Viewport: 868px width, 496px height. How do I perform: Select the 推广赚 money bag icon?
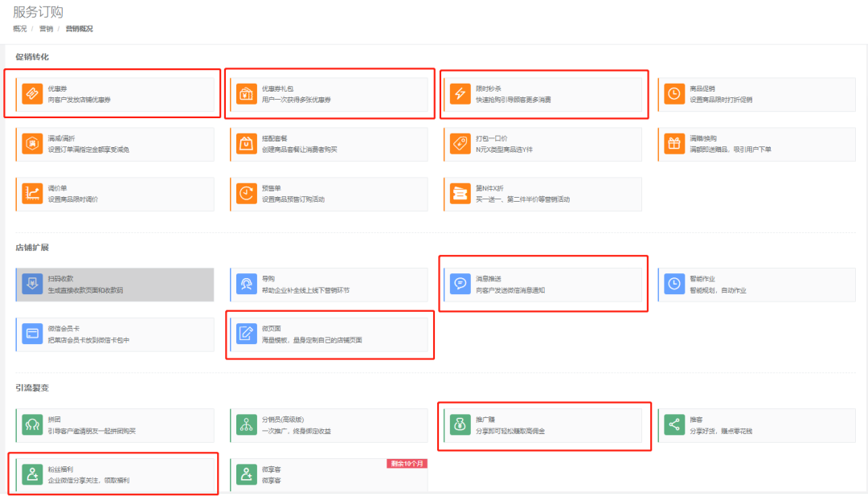pos(460,425)
